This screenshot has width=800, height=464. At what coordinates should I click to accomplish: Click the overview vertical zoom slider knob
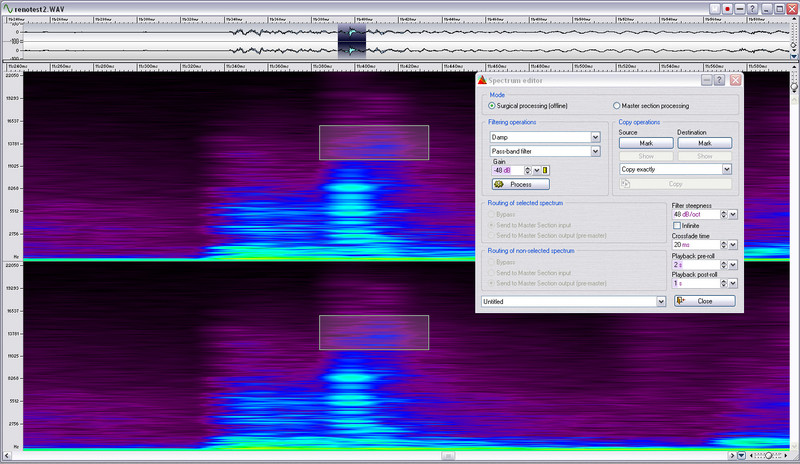pos(793,45)
